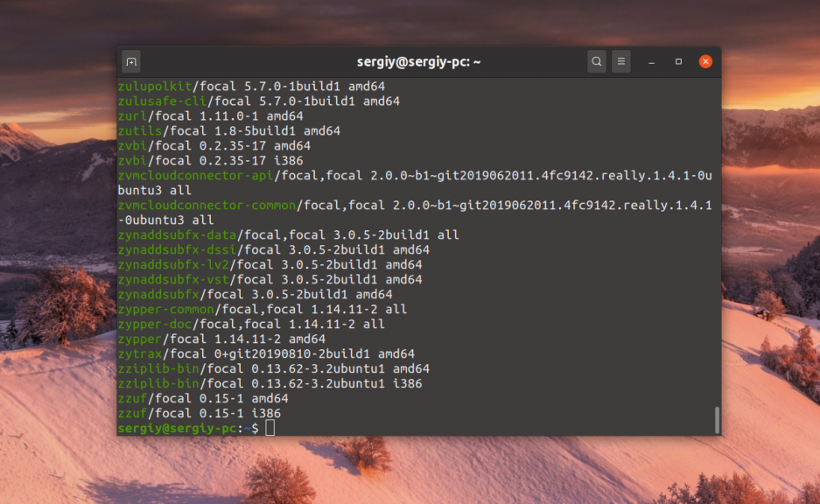The width and height of the screenshot is (820, 504).
Task: Open a new terminal tab
Action: click(x=130, y=61)
